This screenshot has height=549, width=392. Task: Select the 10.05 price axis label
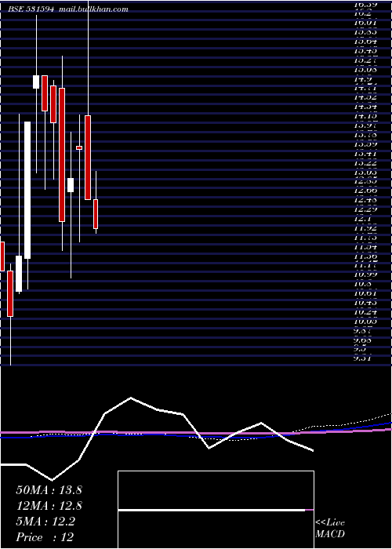coord(366,322)
